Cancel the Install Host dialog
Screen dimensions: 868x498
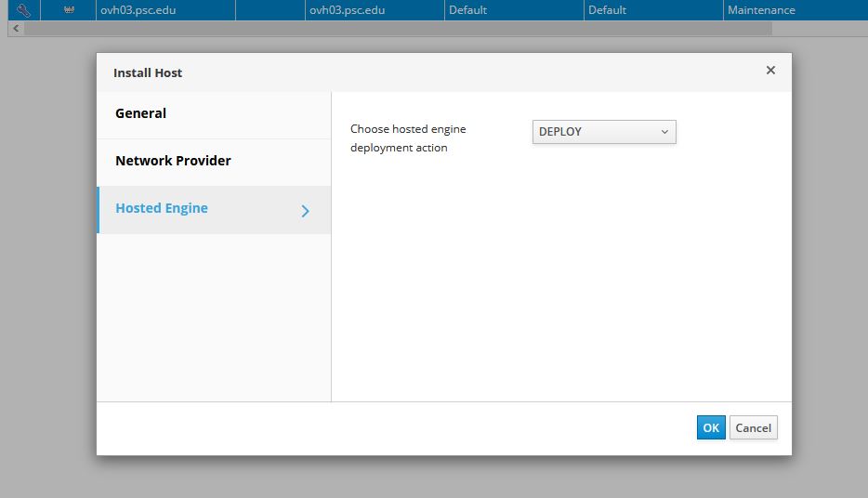(x=753, y=427)
